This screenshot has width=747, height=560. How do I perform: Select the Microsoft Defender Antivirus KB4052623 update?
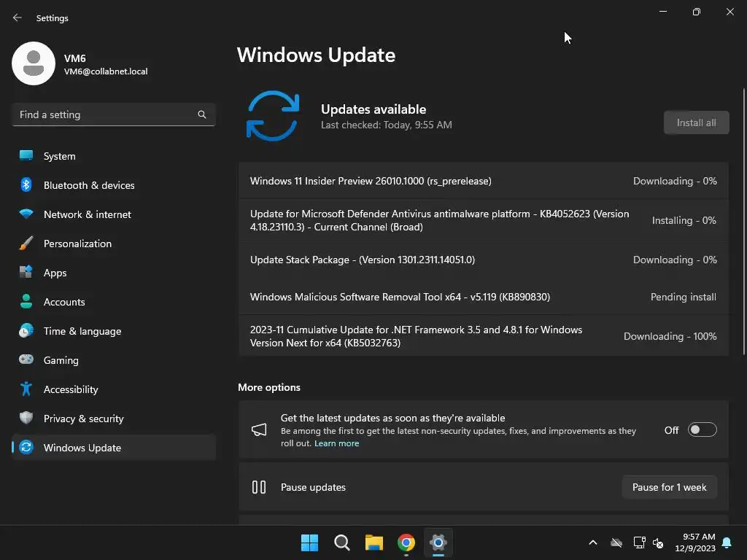coord(484,220)
